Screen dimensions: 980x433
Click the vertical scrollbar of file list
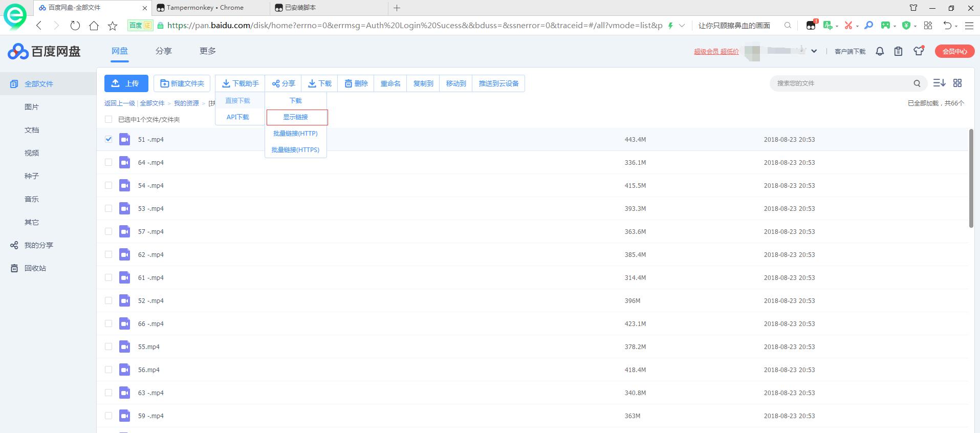(x=971, y=179)
